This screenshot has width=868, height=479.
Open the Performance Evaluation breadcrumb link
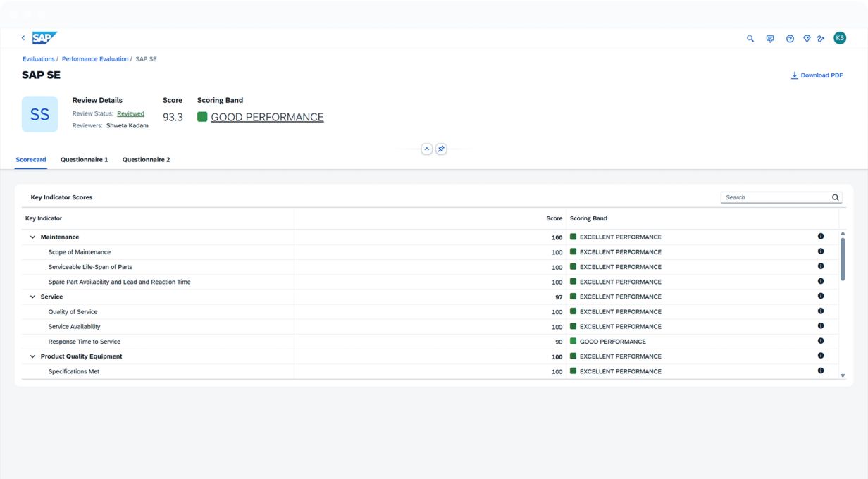coord(95,59)
